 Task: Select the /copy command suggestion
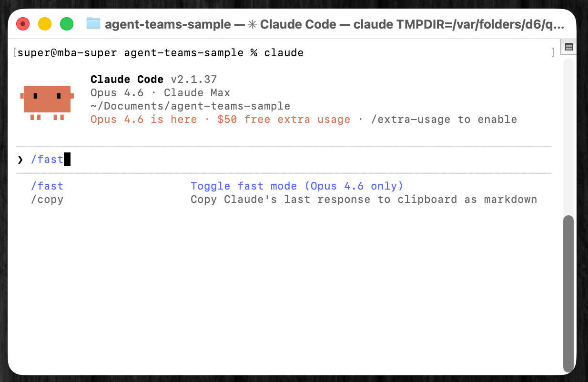coord(47,199)
